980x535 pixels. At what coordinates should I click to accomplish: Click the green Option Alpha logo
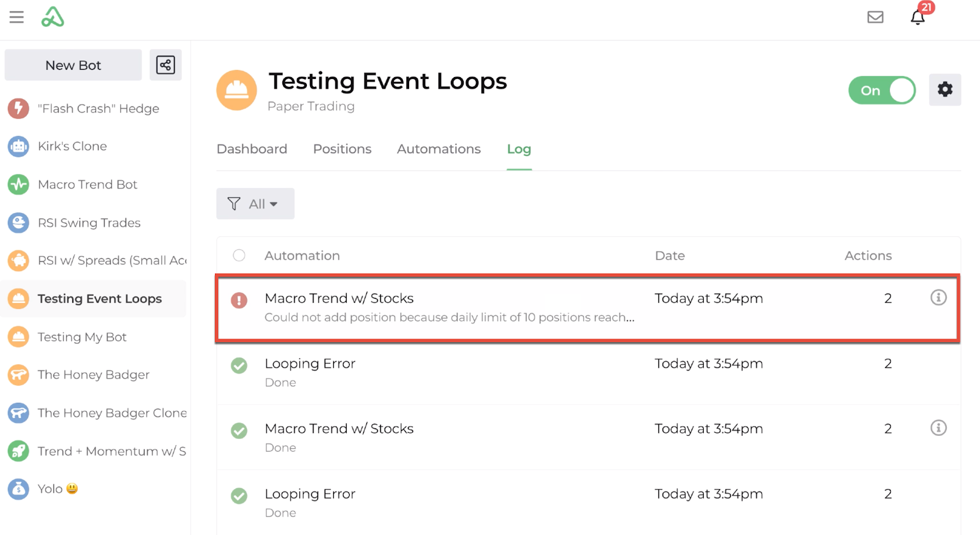tap(53, 17)
